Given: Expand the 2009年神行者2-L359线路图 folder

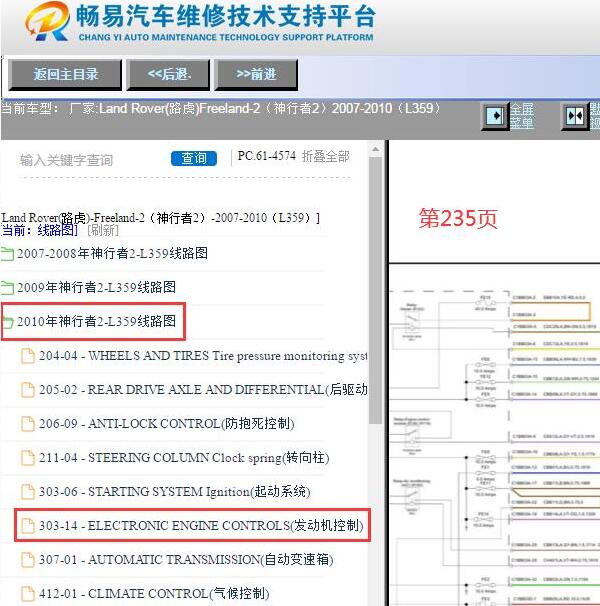Looking at the screenshot, I should pyautogui.click(x=97, y=287).
